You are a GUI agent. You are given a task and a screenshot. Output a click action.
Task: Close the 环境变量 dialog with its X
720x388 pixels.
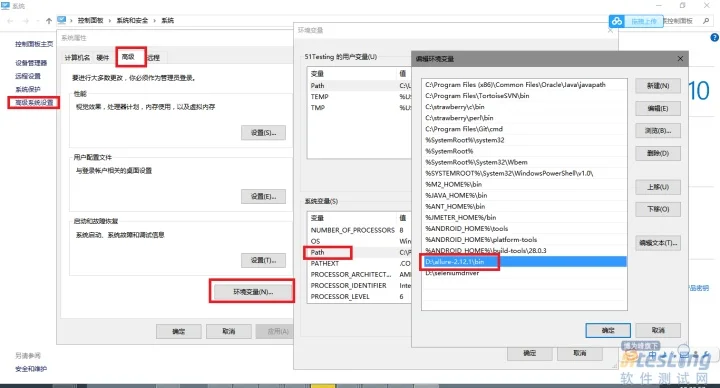click(610, 30)
